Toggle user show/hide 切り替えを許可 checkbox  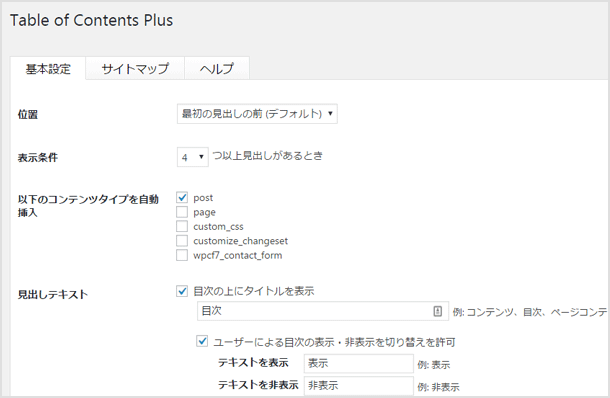[x=202, y=341]
